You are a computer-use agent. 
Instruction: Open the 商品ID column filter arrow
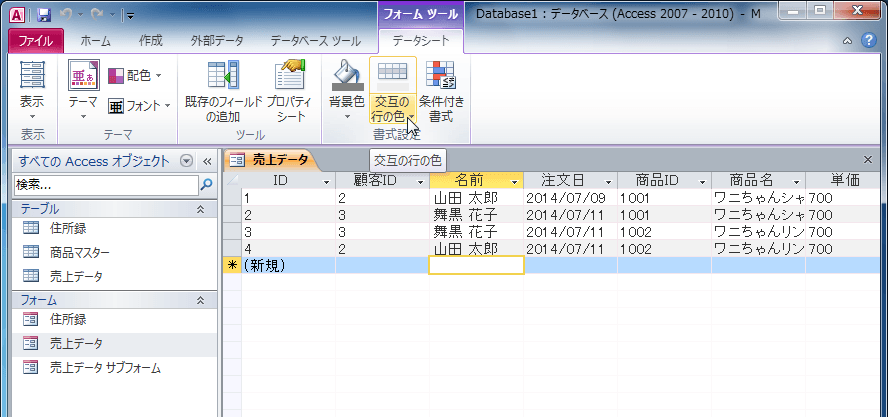pyautogui.click(x=702, y=182)
